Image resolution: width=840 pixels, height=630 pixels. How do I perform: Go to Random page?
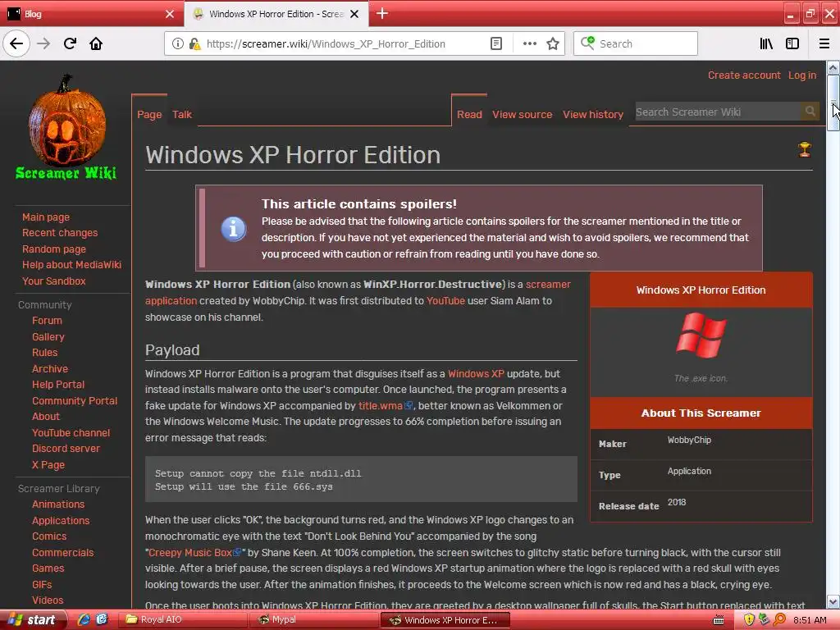(x=54, y=249)
